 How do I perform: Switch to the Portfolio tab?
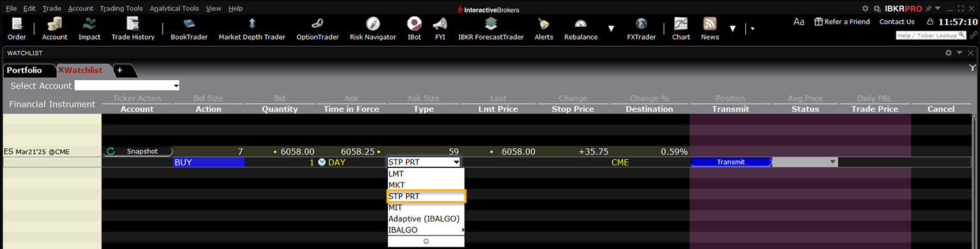(x=24, y=70)
